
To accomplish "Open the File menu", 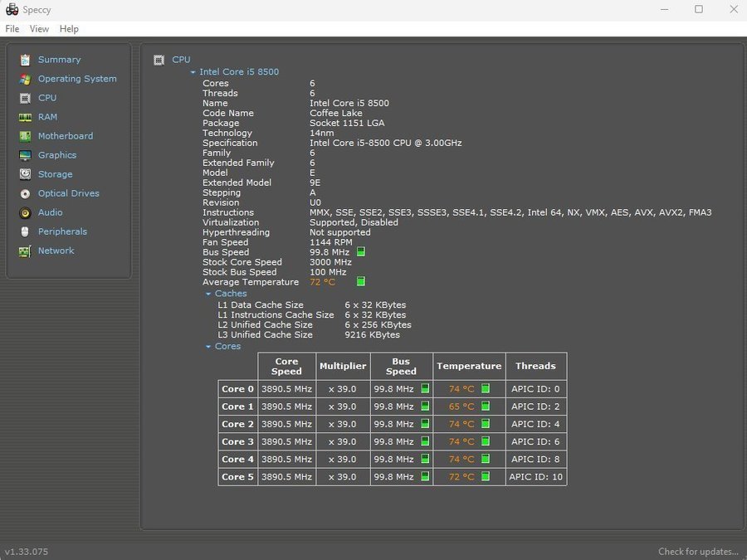I will tap(12, 29).
